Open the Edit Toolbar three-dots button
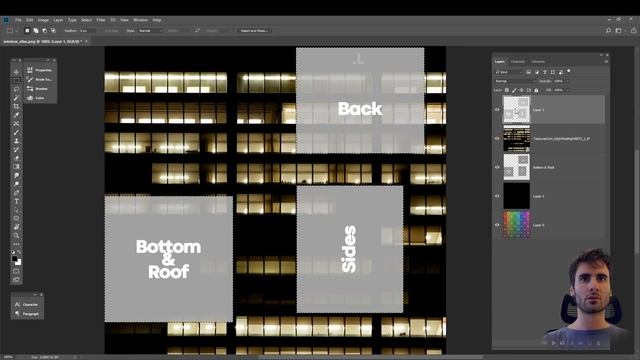 coord(16,244)
